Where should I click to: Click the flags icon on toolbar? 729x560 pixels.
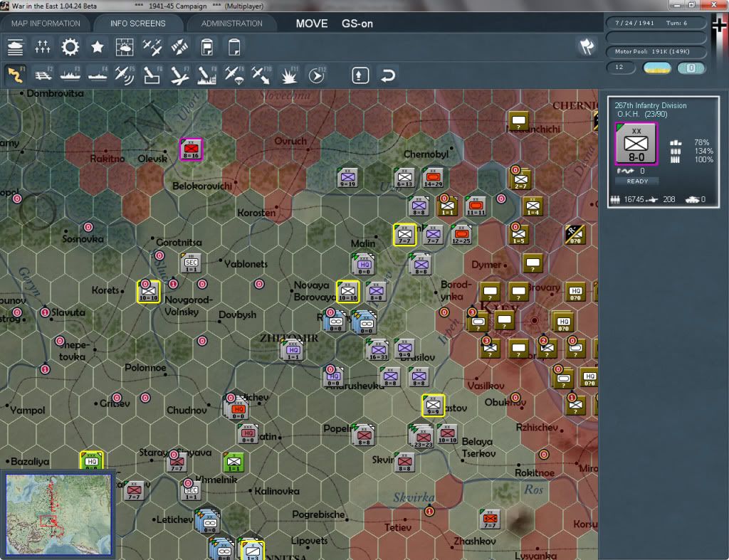[587, 46]
